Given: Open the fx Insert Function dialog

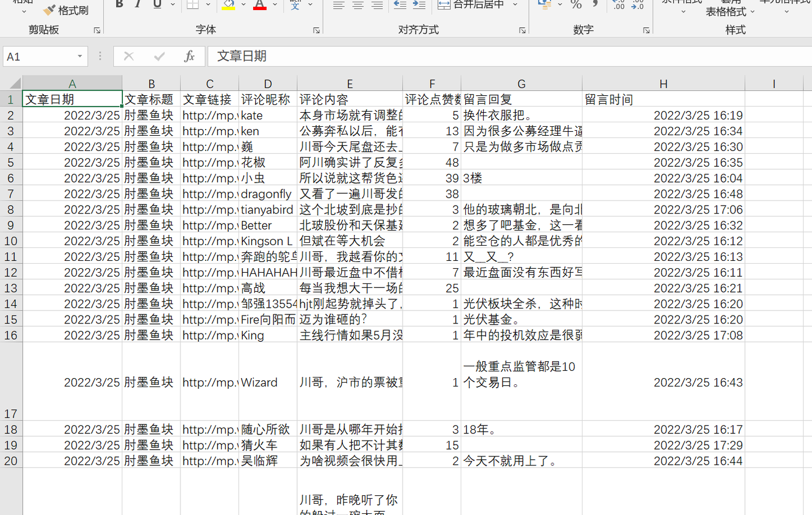Looking at the screenshot, I should (189, 56).
